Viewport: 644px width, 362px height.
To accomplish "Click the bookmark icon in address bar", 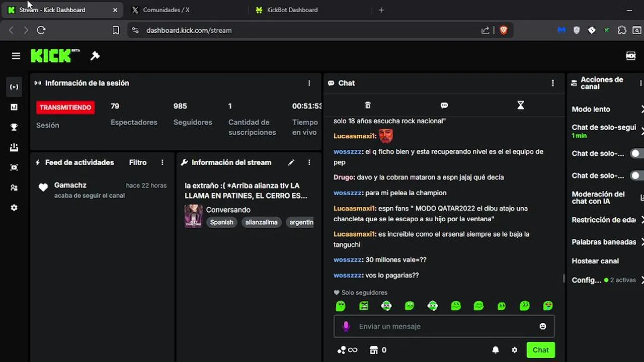I will (x=115, y=30).
